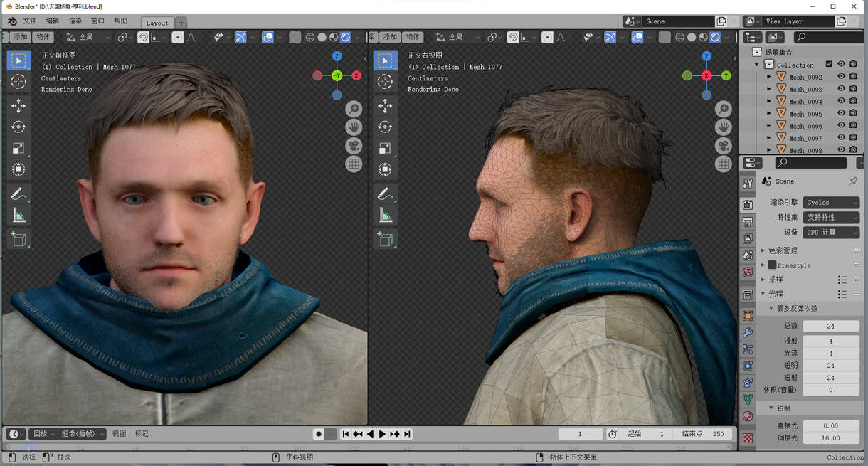
Task: Select the Move tool in the left toolbar
Action: 18,105
